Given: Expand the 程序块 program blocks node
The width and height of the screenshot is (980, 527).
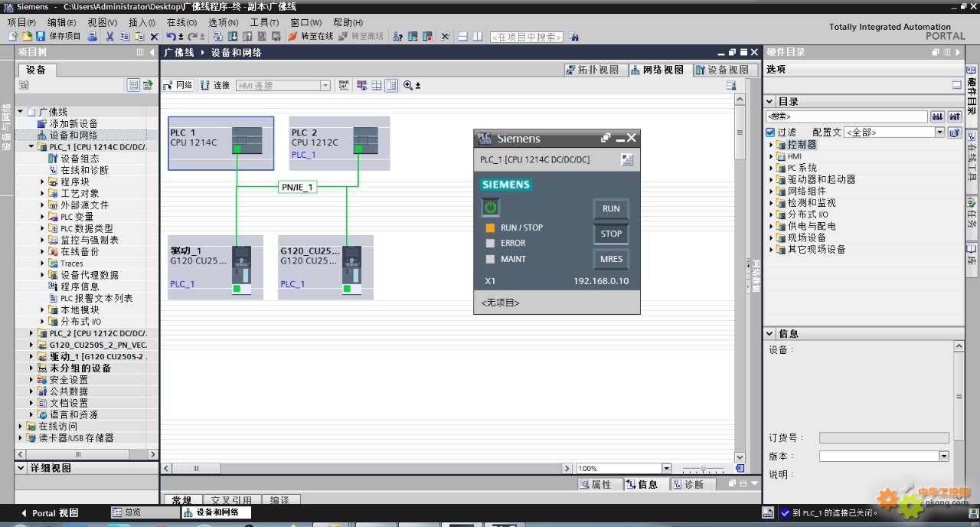Looking at the screenshot, I should point(43,182).
